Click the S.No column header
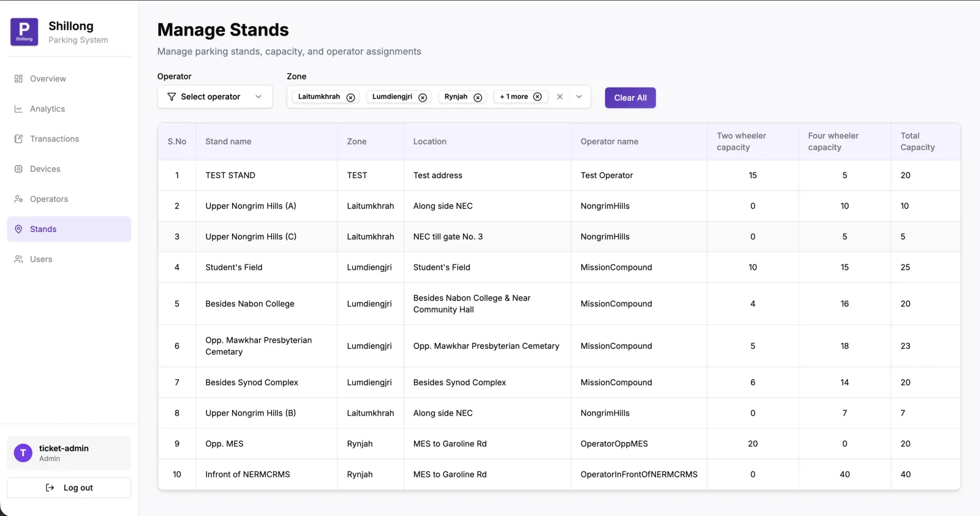 tap(177, 141)
